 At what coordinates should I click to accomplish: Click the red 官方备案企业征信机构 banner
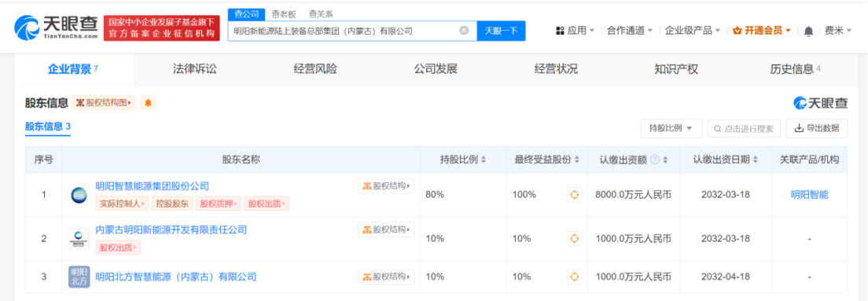(x=162, y=28)
